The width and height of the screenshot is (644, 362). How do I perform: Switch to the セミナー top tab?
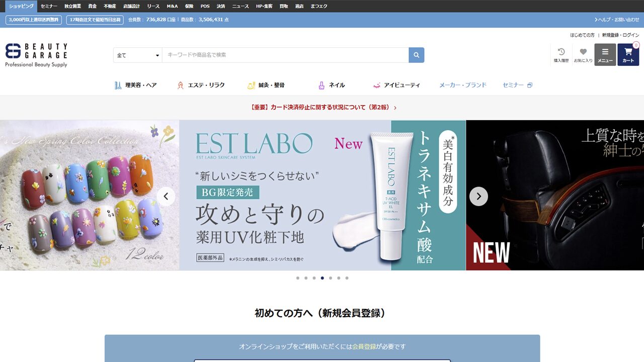(x=49, y=6)
